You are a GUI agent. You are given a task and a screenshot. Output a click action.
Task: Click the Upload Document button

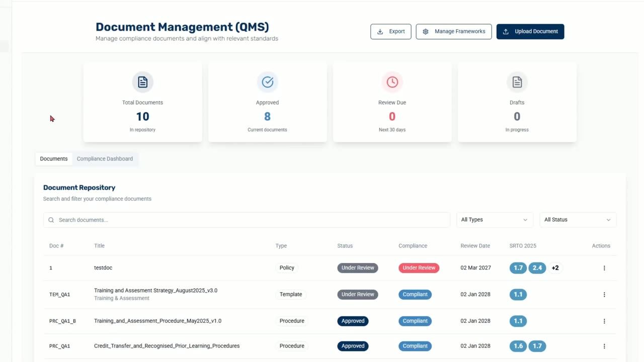(530, 31)
